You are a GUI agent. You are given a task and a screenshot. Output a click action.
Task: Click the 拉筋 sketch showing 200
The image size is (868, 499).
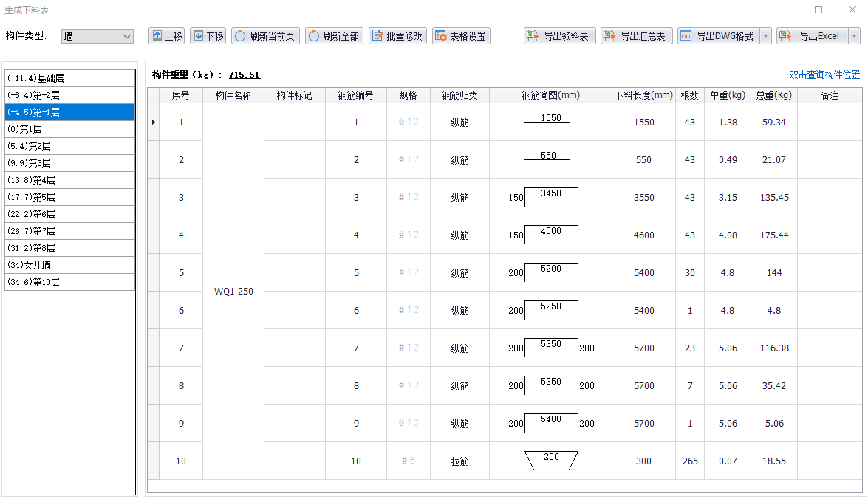click(x=550, y=461)
